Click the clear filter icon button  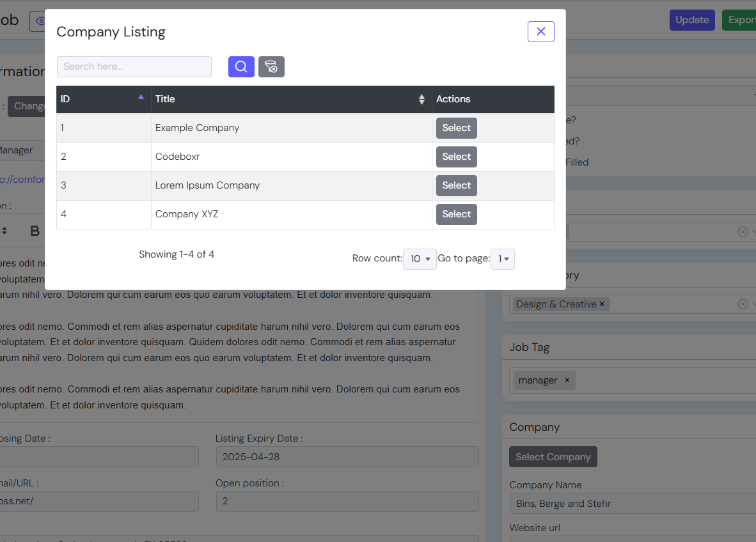271,66
